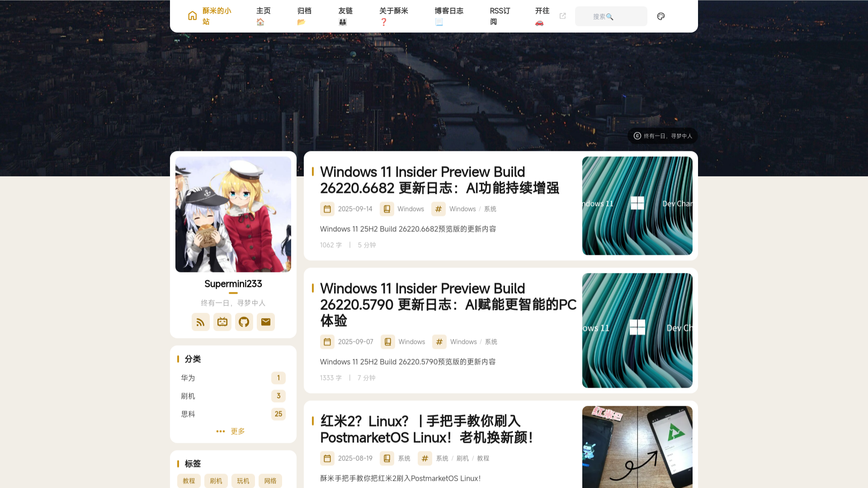
Task: Click calendar icon beside 2025-08-19
Action: click(x=327, y=459)
